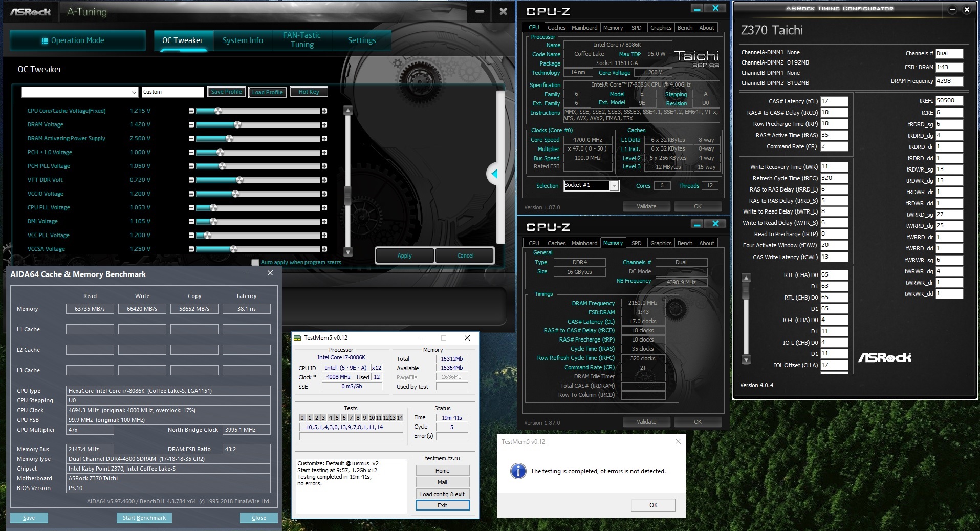The height and width of the screenshot is (531, 980).
Task: Go to the A-Tuning Settings tab
Action: tap(362, 40)
